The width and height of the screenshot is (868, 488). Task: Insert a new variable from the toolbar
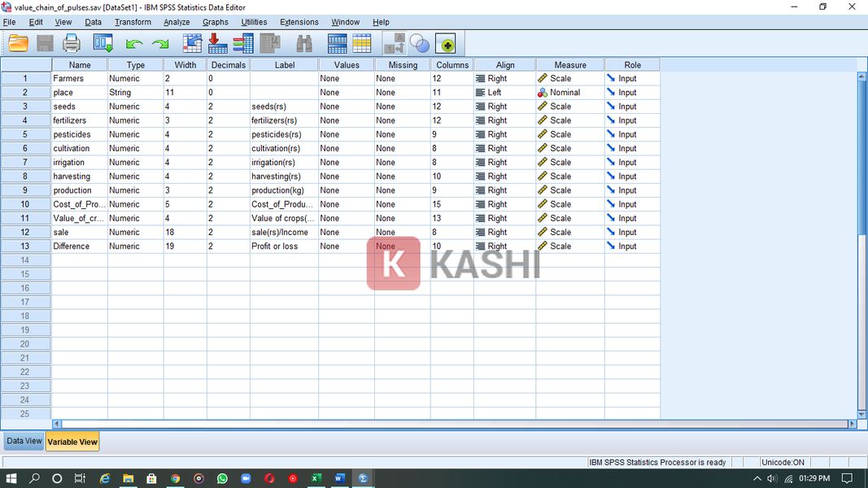pos(361,43)
